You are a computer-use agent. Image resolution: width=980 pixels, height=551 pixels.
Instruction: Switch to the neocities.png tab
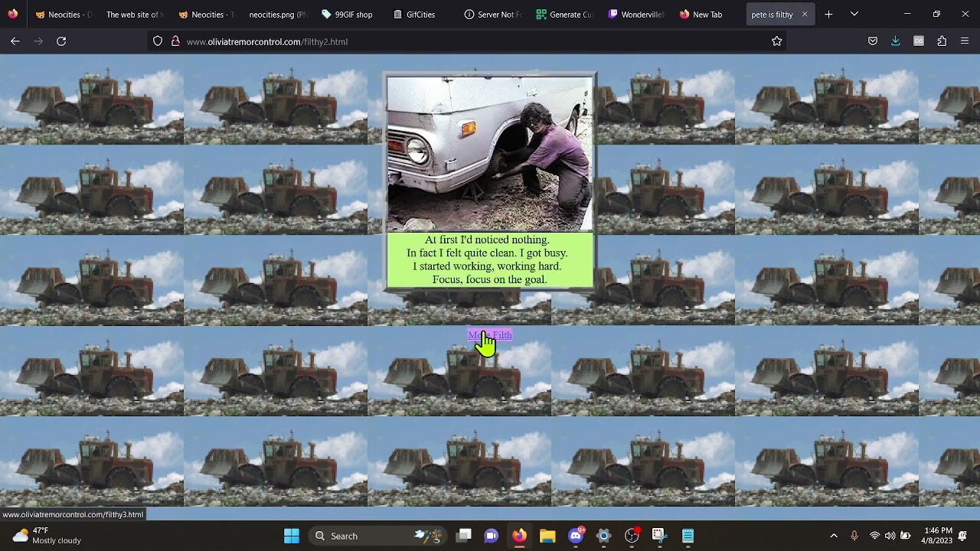277,14
